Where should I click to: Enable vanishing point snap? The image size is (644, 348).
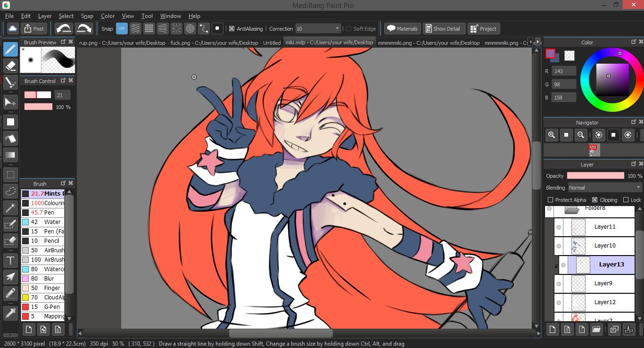pos(163,28)
